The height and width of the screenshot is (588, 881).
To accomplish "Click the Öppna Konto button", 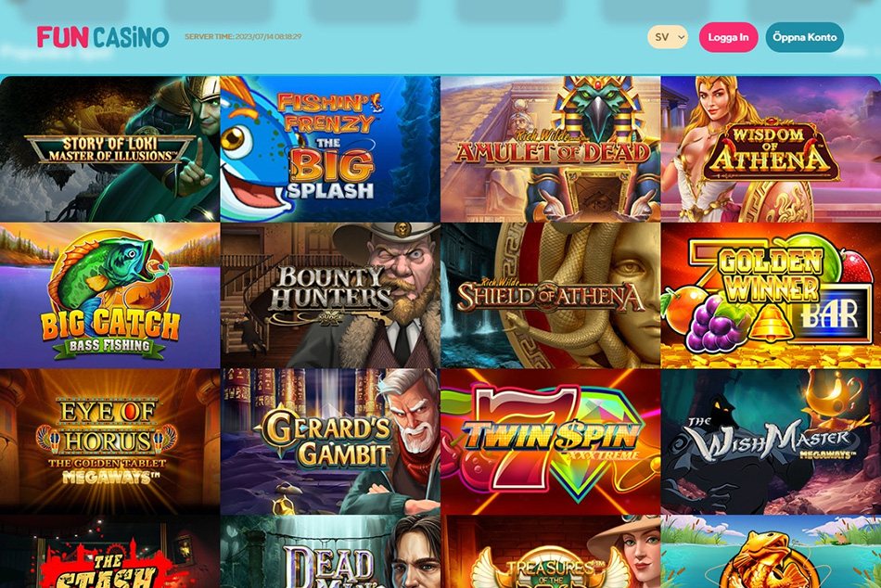I will click(805, 37).
